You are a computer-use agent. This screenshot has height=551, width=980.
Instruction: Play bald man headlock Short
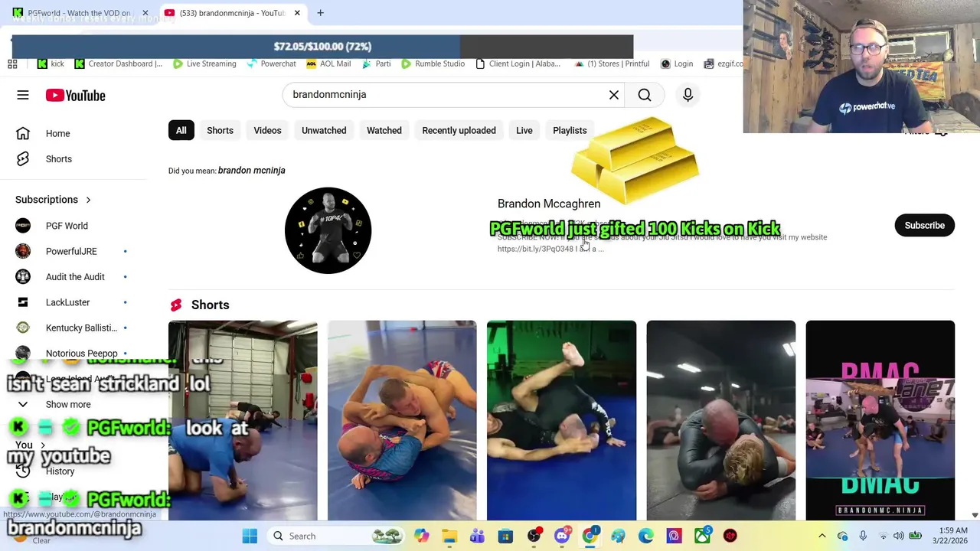(720, 420)
